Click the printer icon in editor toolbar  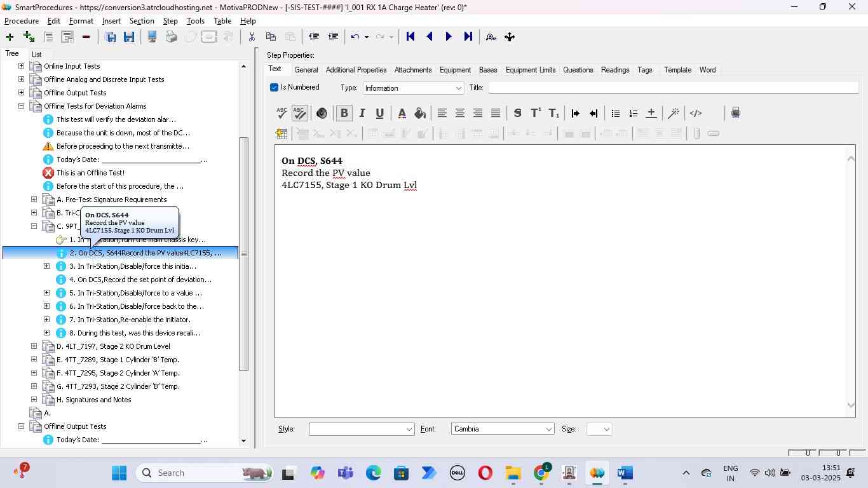(x=735, y=113)
